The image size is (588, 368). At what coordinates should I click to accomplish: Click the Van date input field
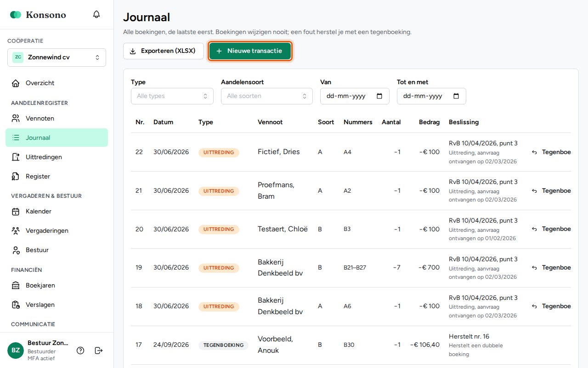click(355, 96)
